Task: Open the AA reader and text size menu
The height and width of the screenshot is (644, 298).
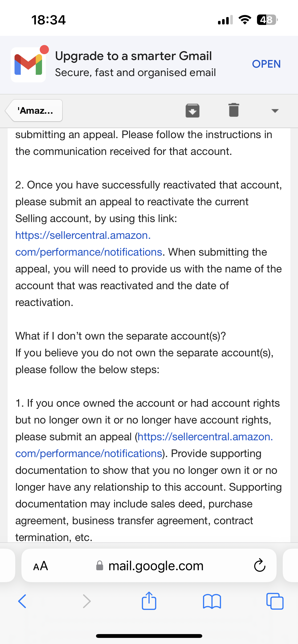Action: tap(41, 566)
